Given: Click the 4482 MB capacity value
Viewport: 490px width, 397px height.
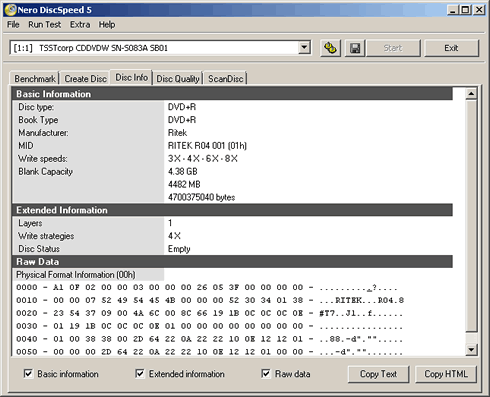Looking at the screenshot, I should [x=184, y=184].
